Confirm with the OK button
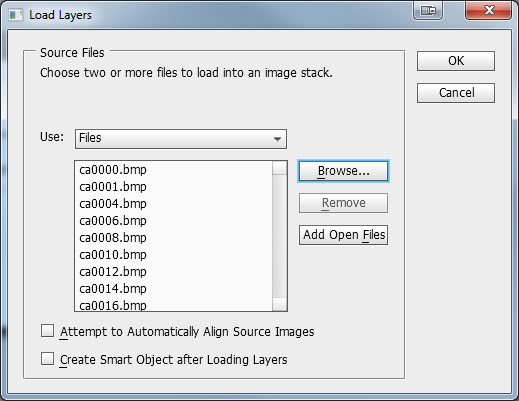This screenshot has width=519, height=401. click(x=456, y=61)
